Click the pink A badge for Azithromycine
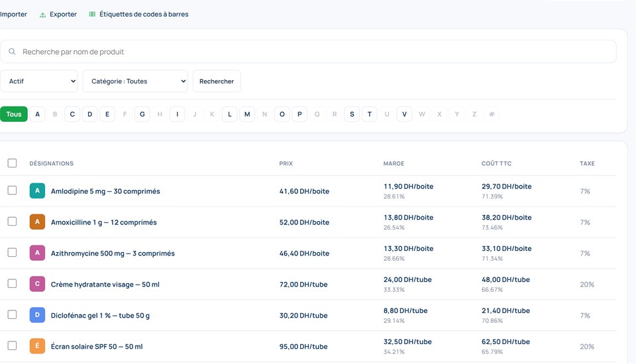Viewport: 636px width, 364px height. [37, 253]
